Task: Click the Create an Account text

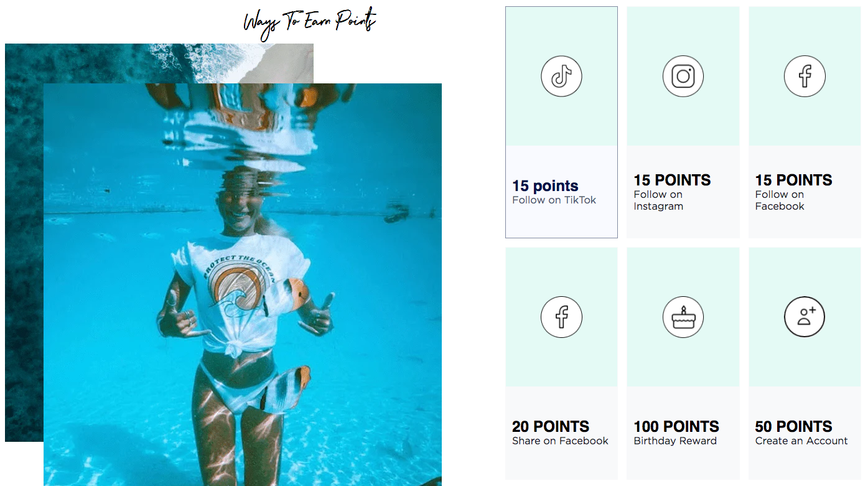Action: 801,441
